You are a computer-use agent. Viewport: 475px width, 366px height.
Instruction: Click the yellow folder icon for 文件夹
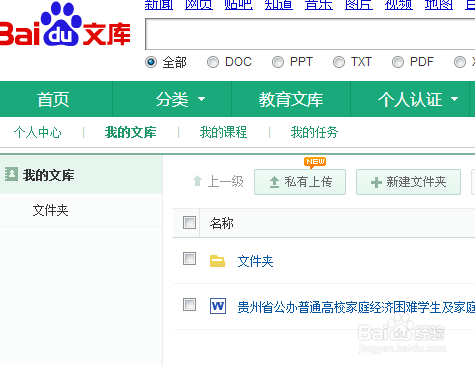pyautogui.click(x=217, y=261)
